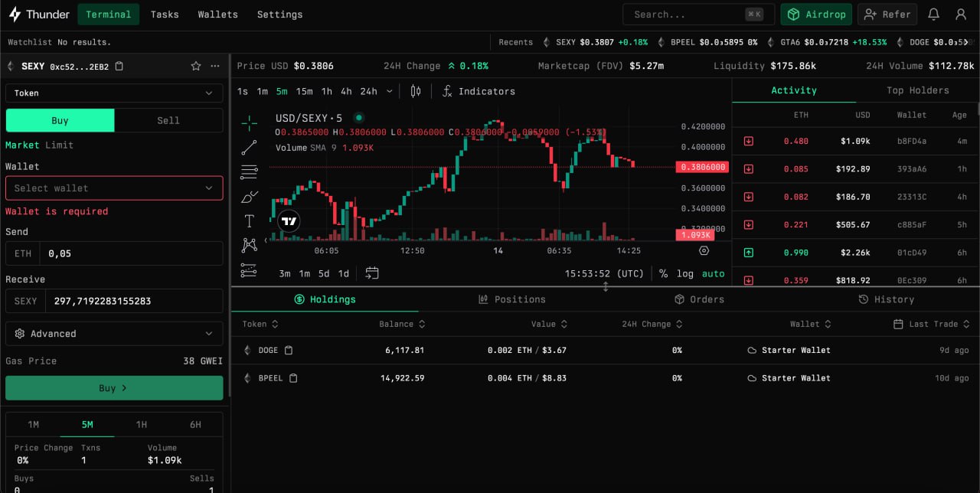
Task: Select the horizontal lines Fibonacci tool
Action: coord(249,172)
